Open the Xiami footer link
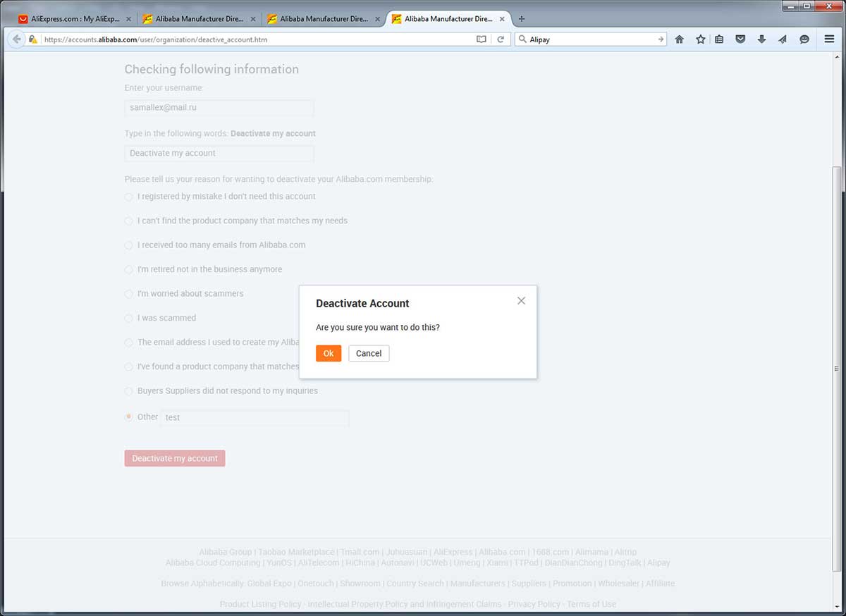This screenshot has width=846, height=616. pos(497,562)
